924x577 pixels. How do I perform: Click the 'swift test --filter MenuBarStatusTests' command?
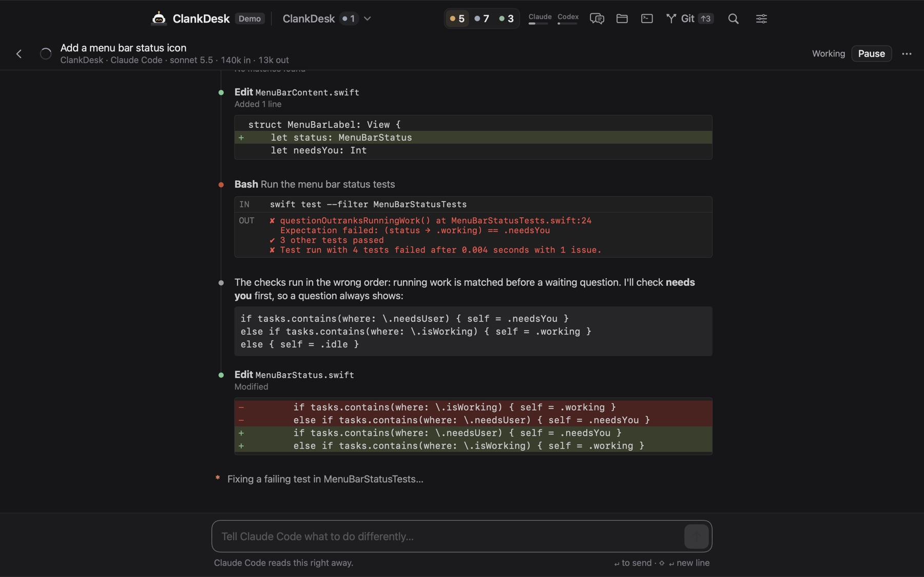(368, 204)
